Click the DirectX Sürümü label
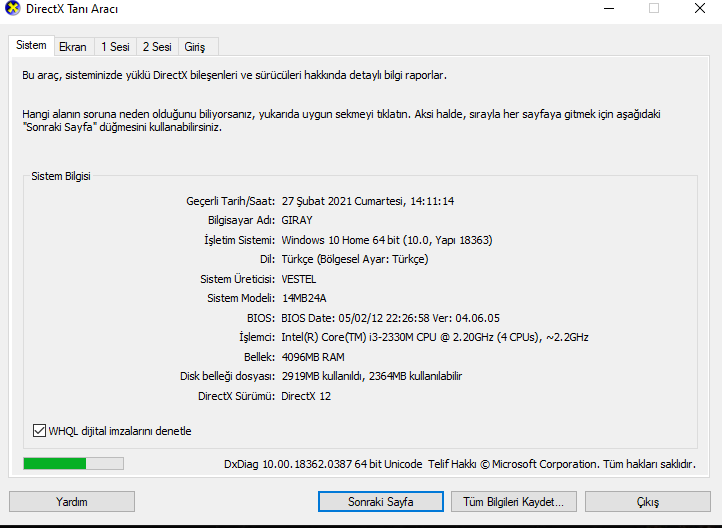Image resolution: width=722 pixels, height=528 pixels. coord(236,396)
